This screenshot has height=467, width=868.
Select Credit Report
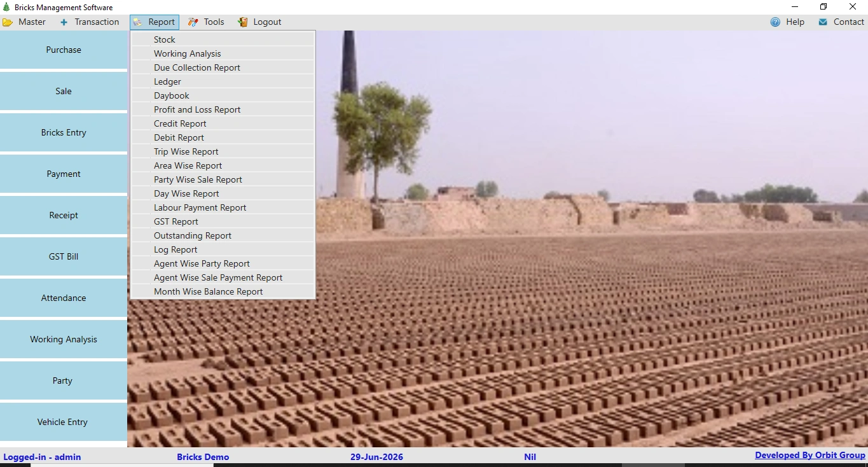coord(223,123)
